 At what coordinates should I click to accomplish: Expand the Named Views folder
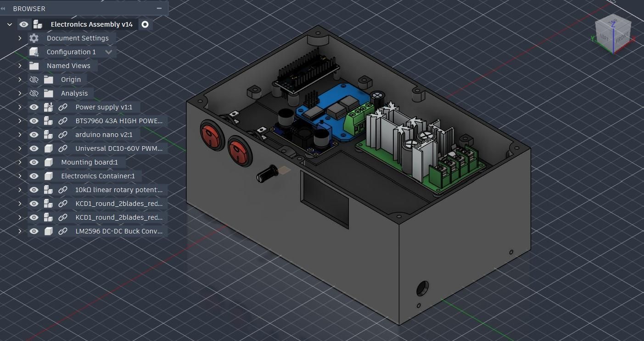[x=20, y=66]
